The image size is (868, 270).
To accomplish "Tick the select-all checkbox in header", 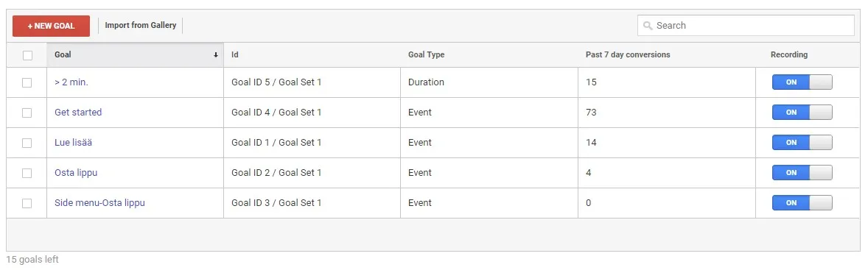I will click(x=28, y=55).
